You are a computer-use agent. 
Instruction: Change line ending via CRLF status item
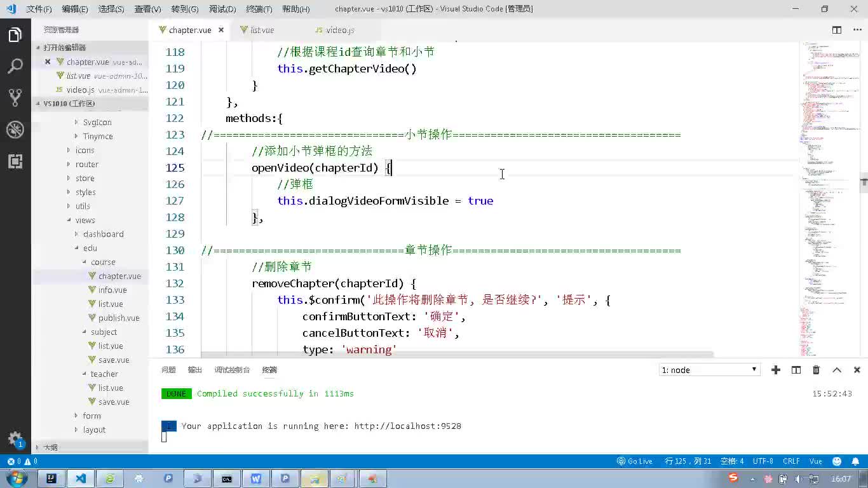click(x=791, y=461)
